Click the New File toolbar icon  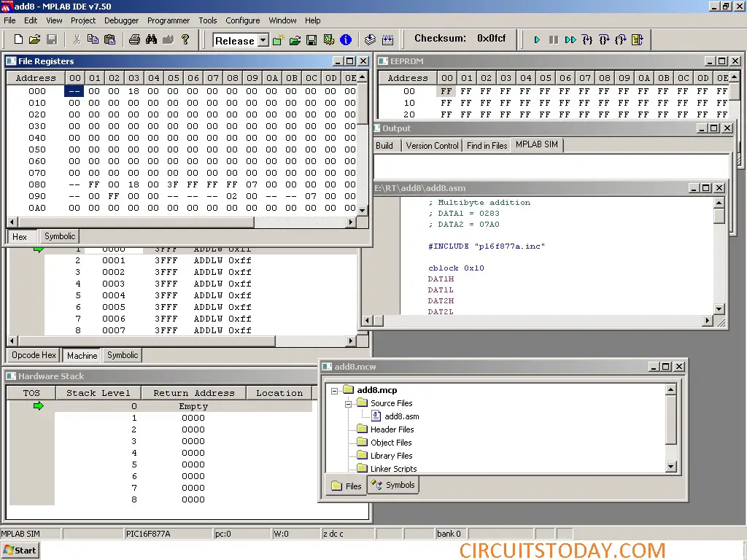click(x=18, y=39)
